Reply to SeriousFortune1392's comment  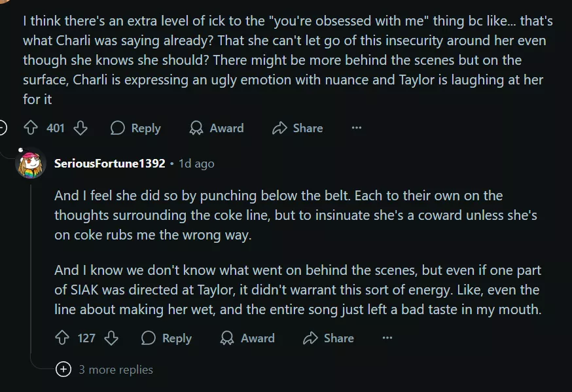[x=167, y=338]
